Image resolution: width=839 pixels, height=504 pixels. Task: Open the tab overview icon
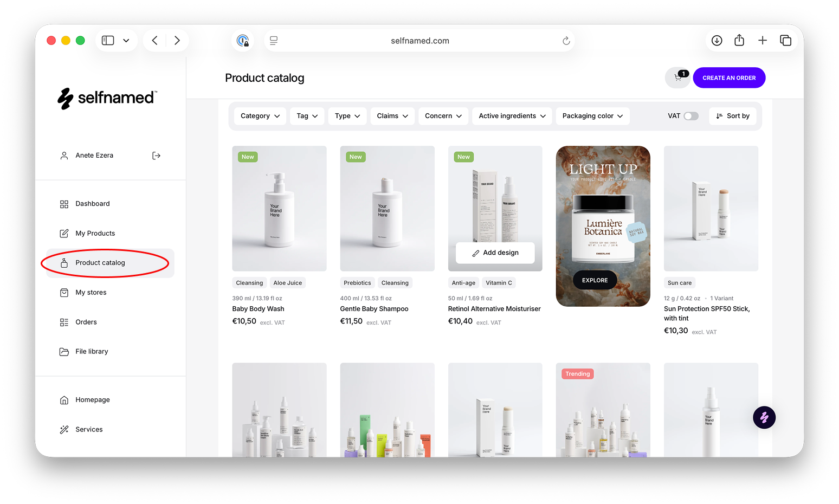coord(785,41)
